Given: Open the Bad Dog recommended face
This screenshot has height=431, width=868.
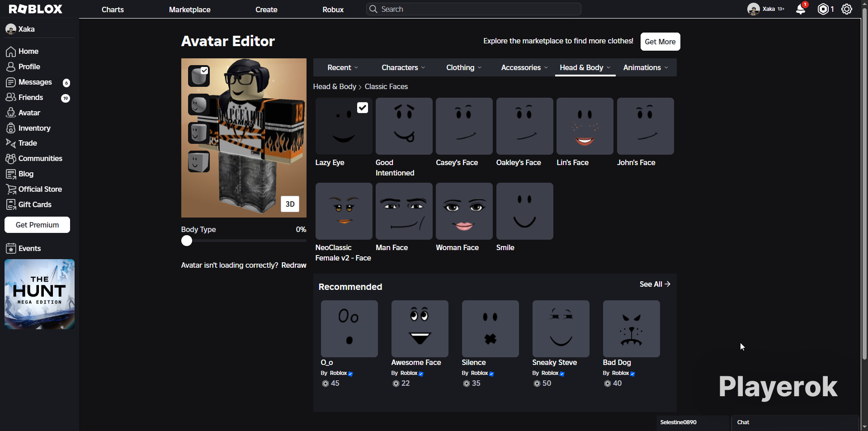Looking at the screenshot, I should (632, 329).
